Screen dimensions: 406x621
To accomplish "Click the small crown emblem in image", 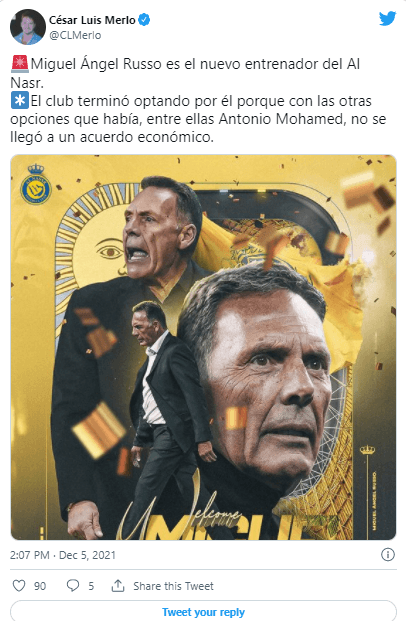I will (367, 450).
